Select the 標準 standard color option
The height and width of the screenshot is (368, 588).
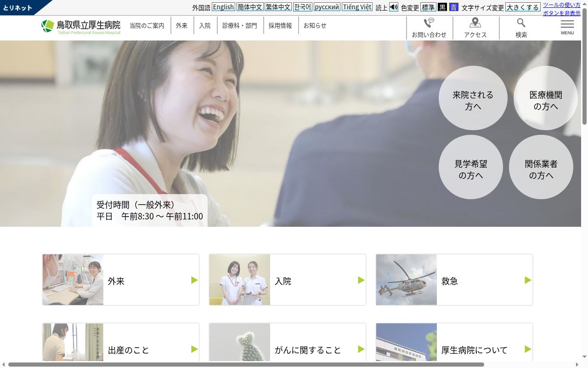[x=428, y=7]
